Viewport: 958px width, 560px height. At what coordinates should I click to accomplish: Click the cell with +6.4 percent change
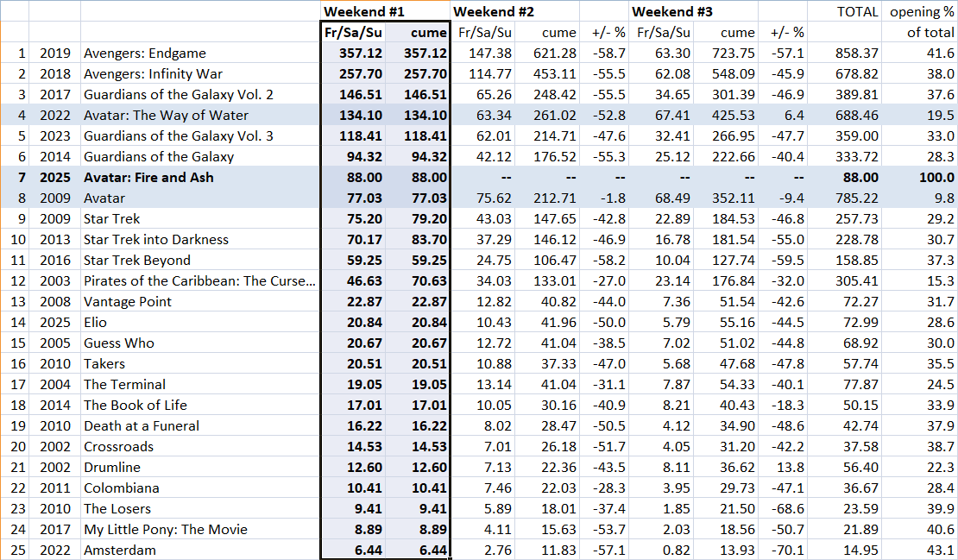click(792, 115)
